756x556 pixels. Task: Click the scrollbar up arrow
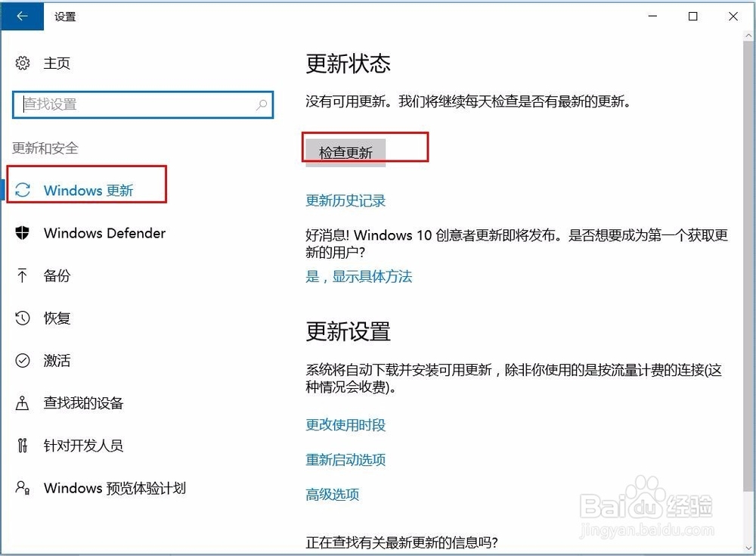[748, 36]
